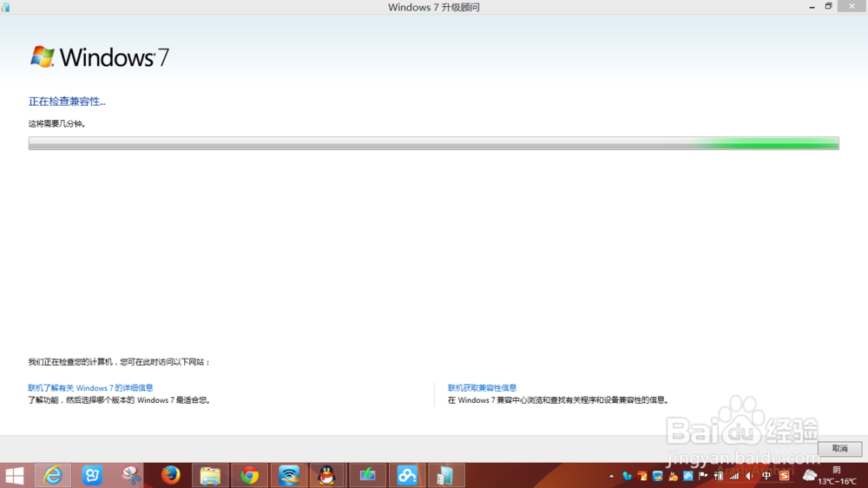The width and height of the screenshot is (868, 488).
Task: Click the red square tray icon
Action: coord(642,476)
